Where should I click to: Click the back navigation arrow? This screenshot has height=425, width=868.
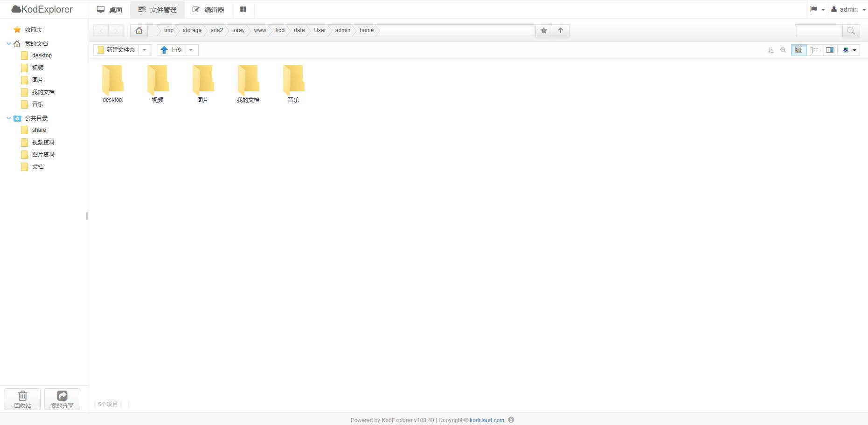click(x=101, y=31)
